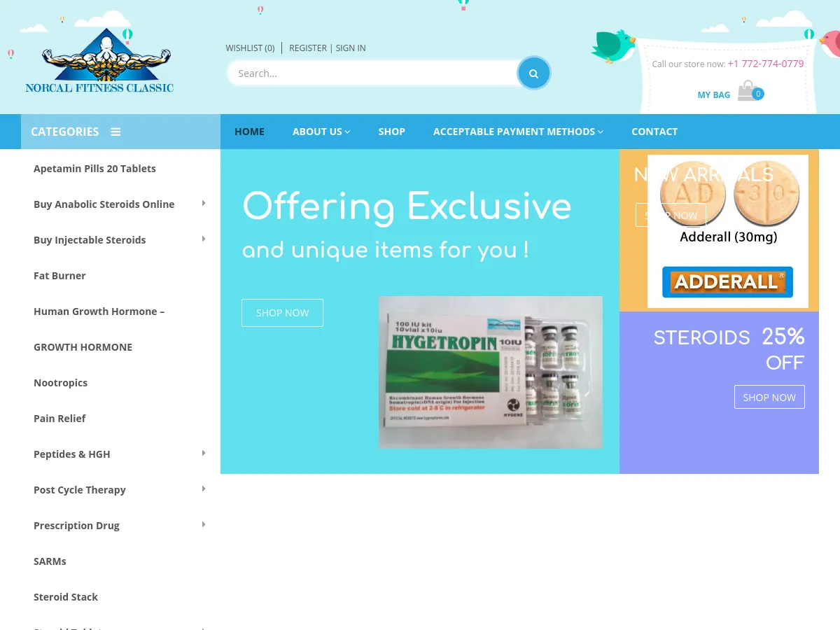Click the Offering Exclusive headline text
Screen dimensions: 840x630
point(407,206)
